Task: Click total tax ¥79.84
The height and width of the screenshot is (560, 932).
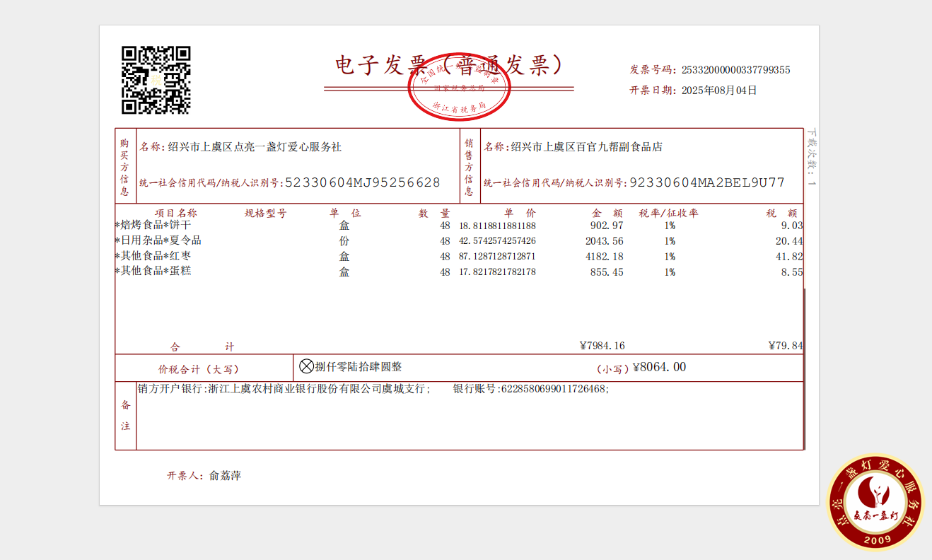Action: click(786, 346)
